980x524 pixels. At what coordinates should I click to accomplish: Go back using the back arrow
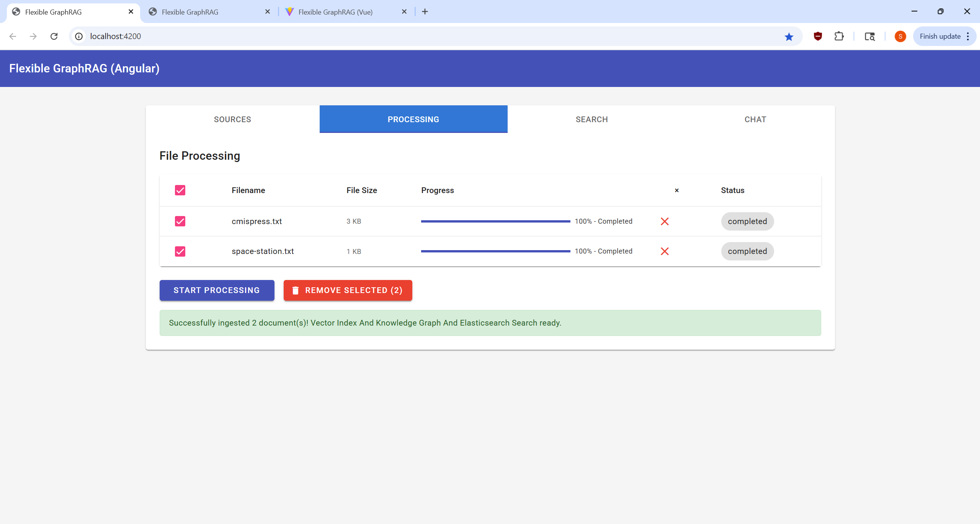[13, 36]
